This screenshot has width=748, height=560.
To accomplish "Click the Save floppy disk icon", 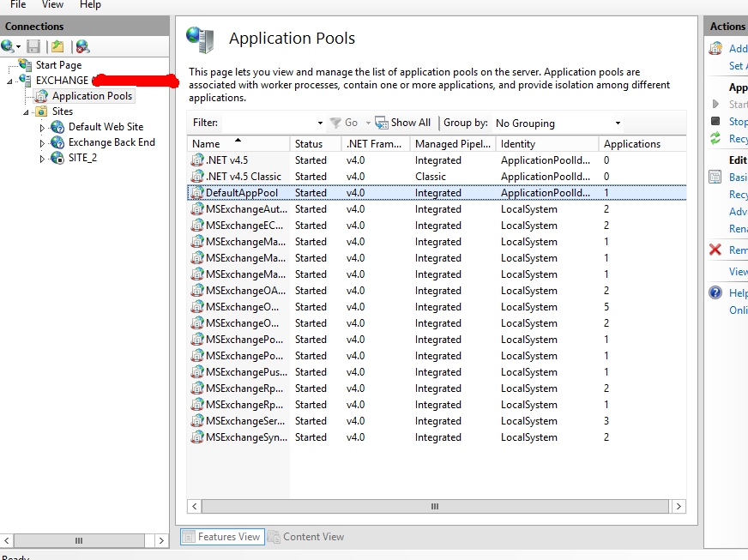I will point(33,46).
